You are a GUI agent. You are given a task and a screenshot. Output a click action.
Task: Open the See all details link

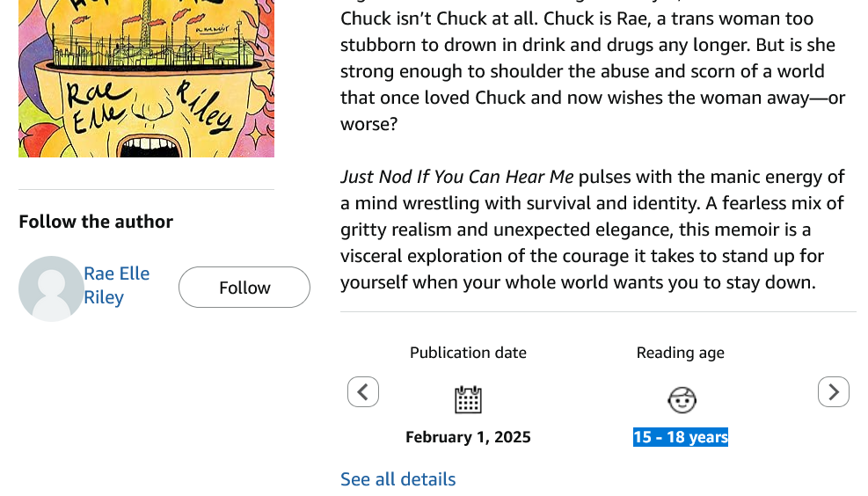coord(398,479)
